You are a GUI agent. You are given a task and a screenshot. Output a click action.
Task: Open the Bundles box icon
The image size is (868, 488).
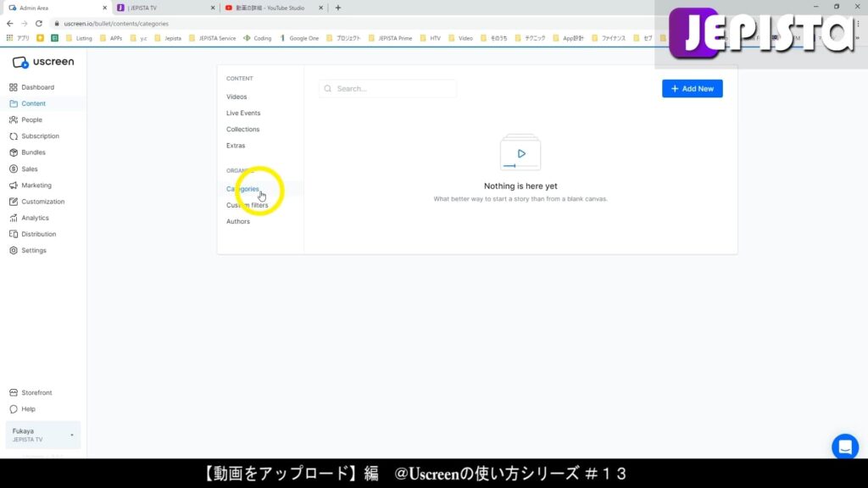coord(14,152)
